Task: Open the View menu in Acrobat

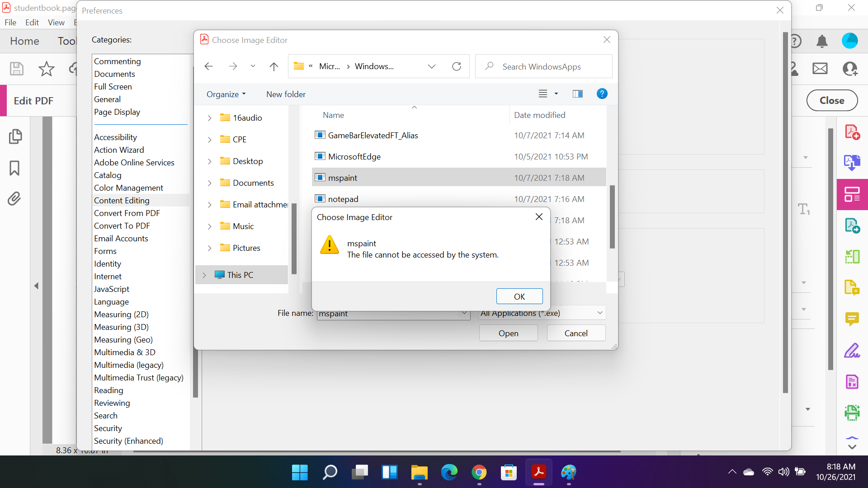Action: [56, 22]
